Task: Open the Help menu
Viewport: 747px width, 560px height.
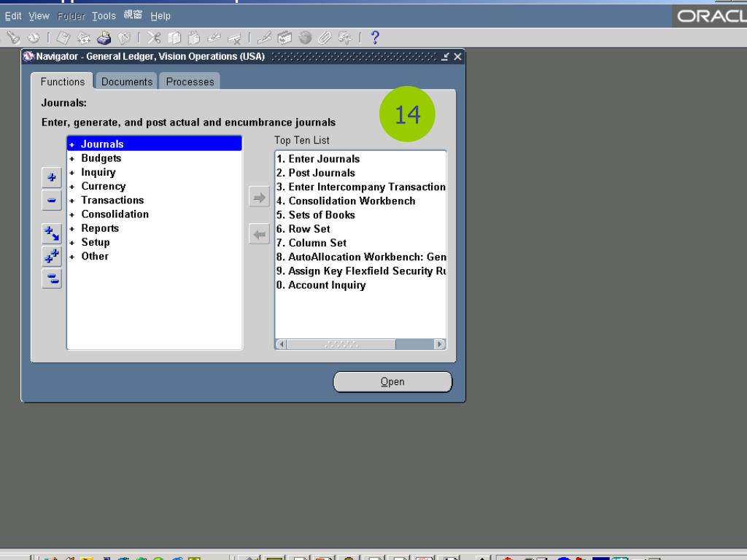Action: coord(160,16)
